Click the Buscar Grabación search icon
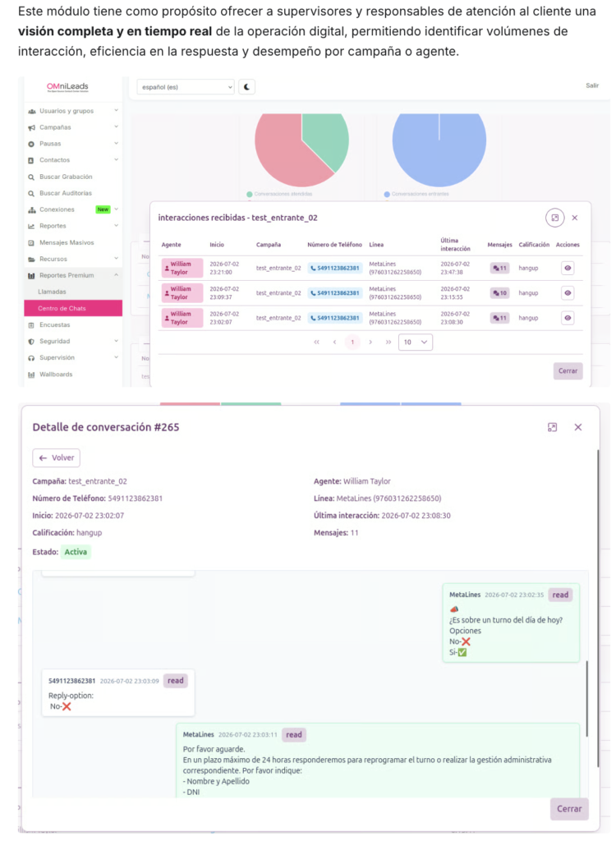 [x=31, y=177]
